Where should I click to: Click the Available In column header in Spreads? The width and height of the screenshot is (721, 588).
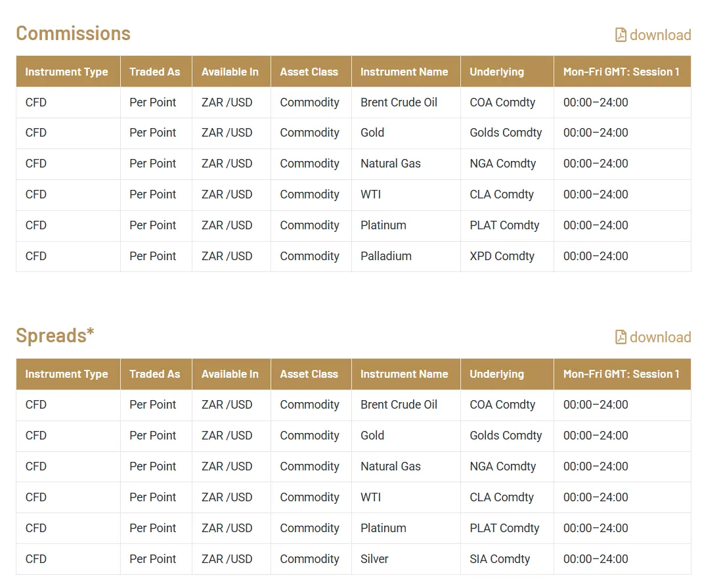tap(230, 374)
